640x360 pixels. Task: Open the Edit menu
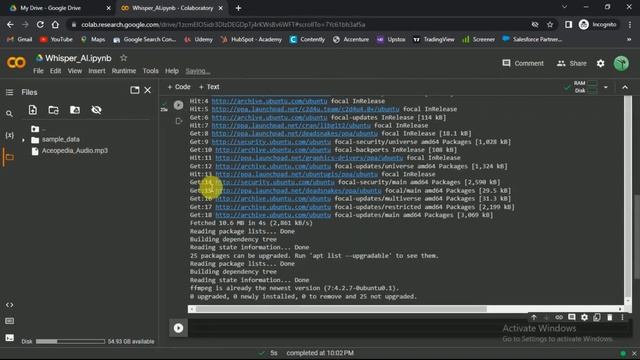56,71
